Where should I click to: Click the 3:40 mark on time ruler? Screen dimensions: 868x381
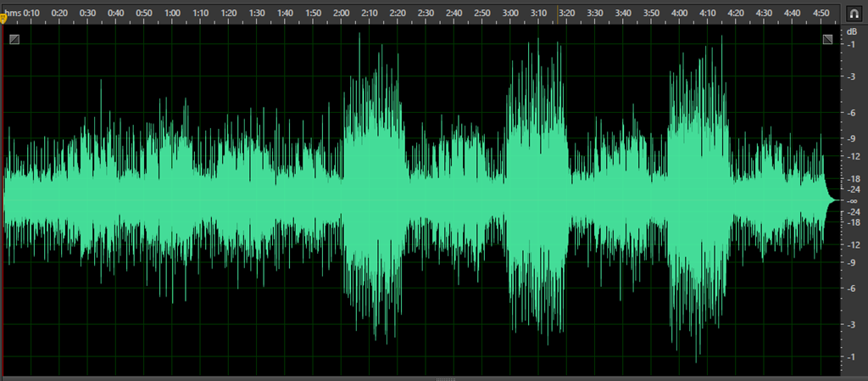coord(623,12)
